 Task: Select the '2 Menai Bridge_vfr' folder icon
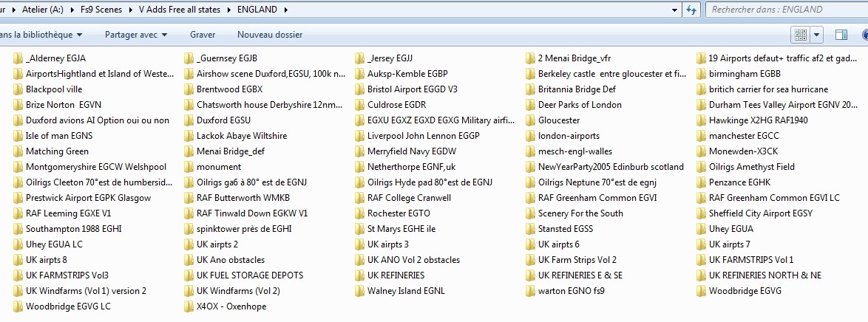[x=530, y=58]
